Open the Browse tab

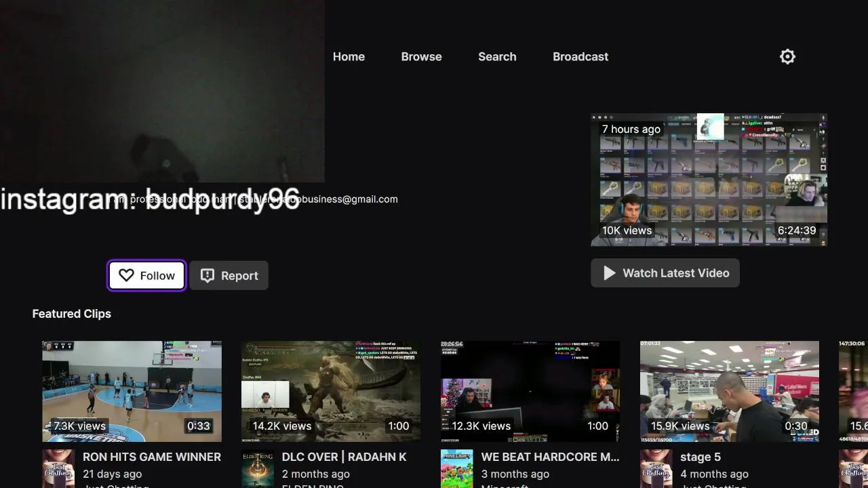421,57
